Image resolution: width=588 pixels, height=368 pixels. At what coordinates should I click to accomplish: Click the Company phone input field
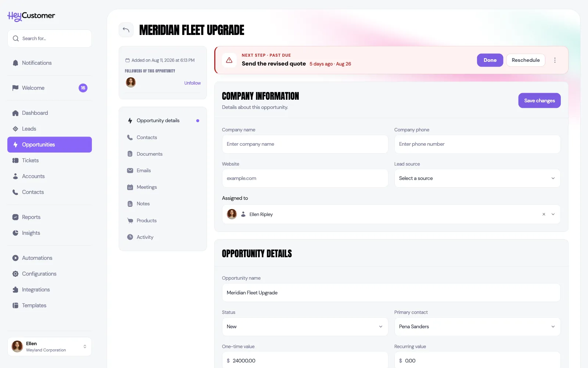(477, 144)
